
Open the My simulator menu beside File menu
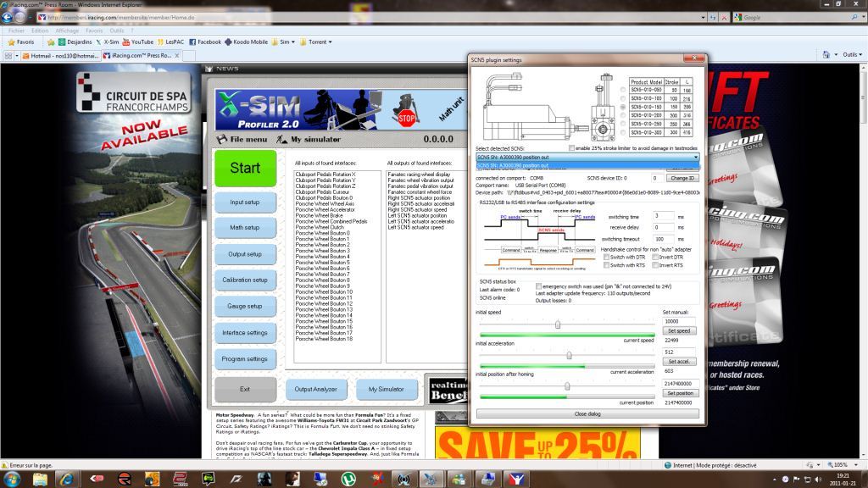tap(309, 140)
